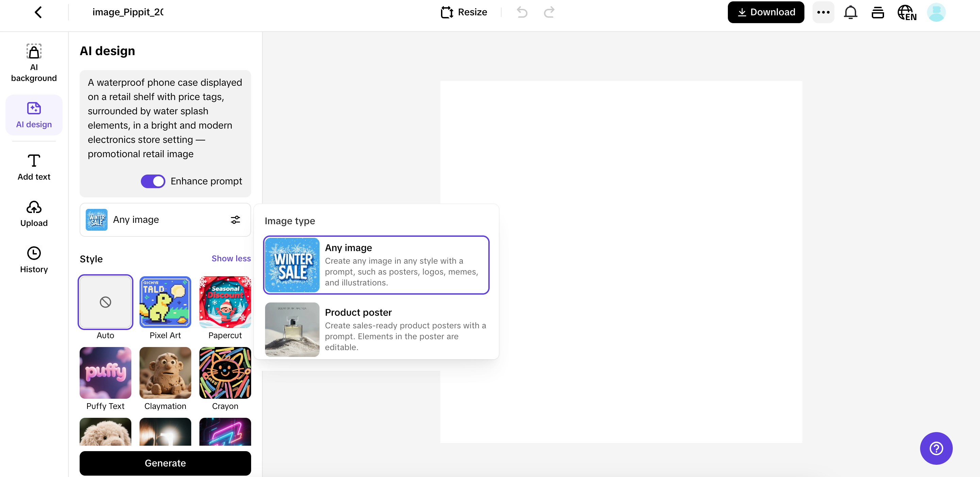The height and width of the screenshot is (477, 980).
Task: Download the current image
Action: click(765, 12)
